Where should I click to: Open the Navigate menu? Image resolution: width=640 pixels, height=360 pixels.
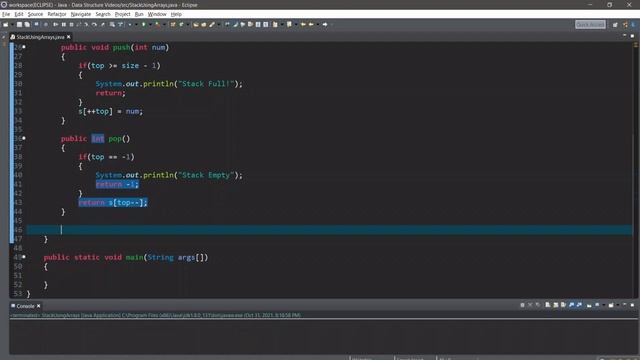click(81, 14)
